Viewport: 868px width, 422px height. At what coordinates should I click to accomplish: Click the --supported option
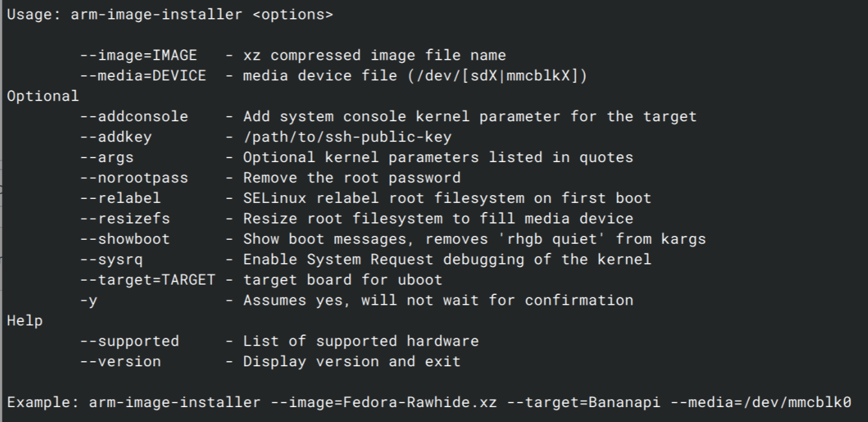click(129, 341)
